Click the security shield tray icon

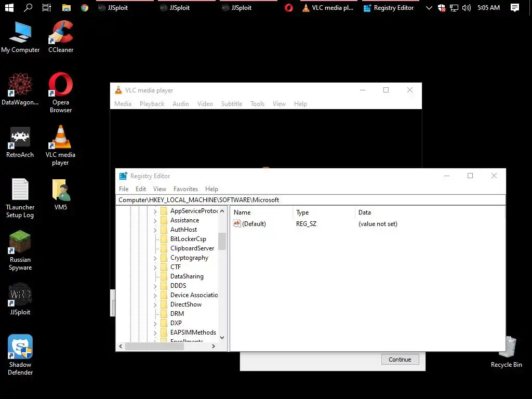click(x=442, y=8)
